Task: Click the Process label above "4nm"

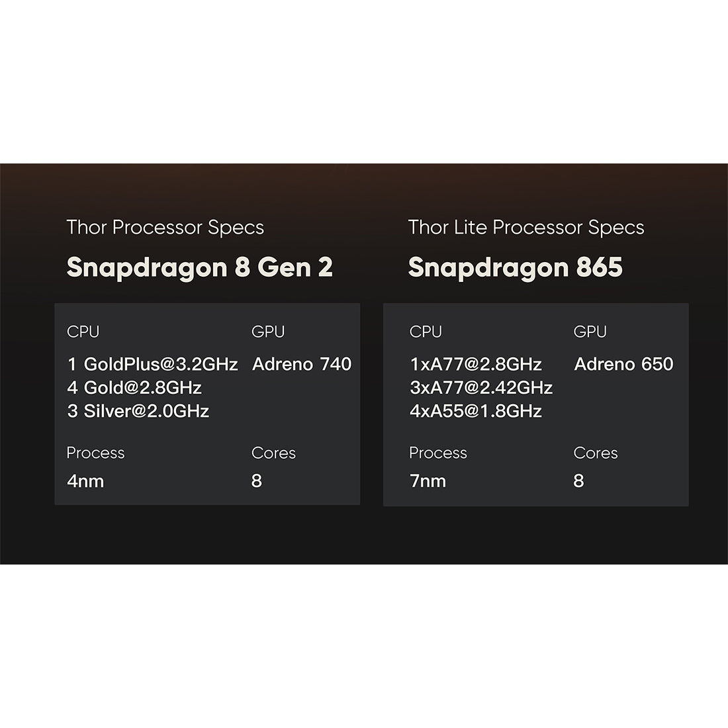Action: pyautogui.click(x=95, y=453)
